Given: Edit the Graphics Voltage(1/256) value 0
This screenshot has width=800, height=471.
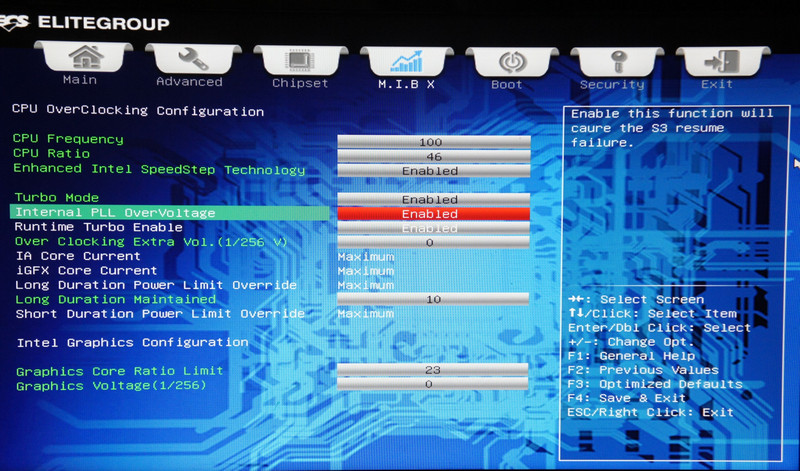Looking at the screenshot, I should pyautogui.click(x=433, y=384).
